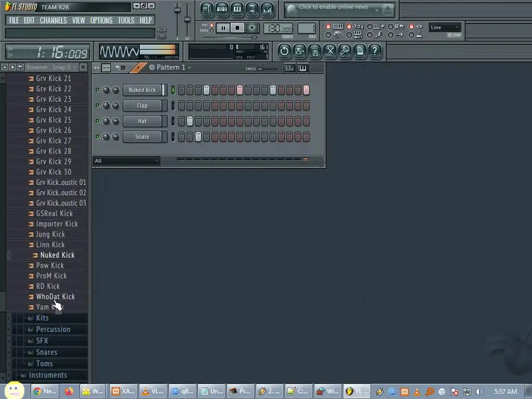
Task: Click the Save new version button
Action: (300, 51)
